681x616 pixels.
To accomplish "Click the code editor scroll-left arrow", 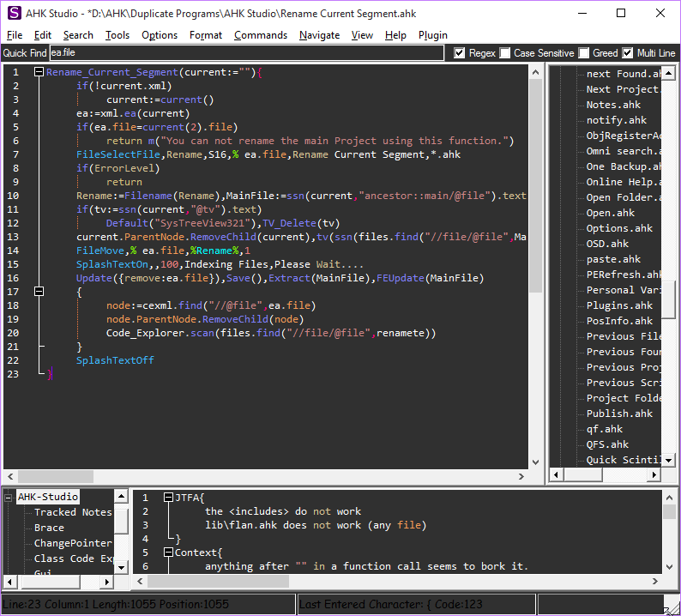I will (9, 475).
